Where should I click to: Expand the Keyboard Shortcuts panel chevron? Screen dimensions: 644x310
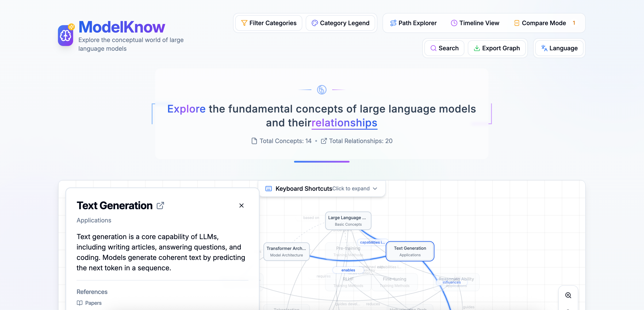pos(375,189)
